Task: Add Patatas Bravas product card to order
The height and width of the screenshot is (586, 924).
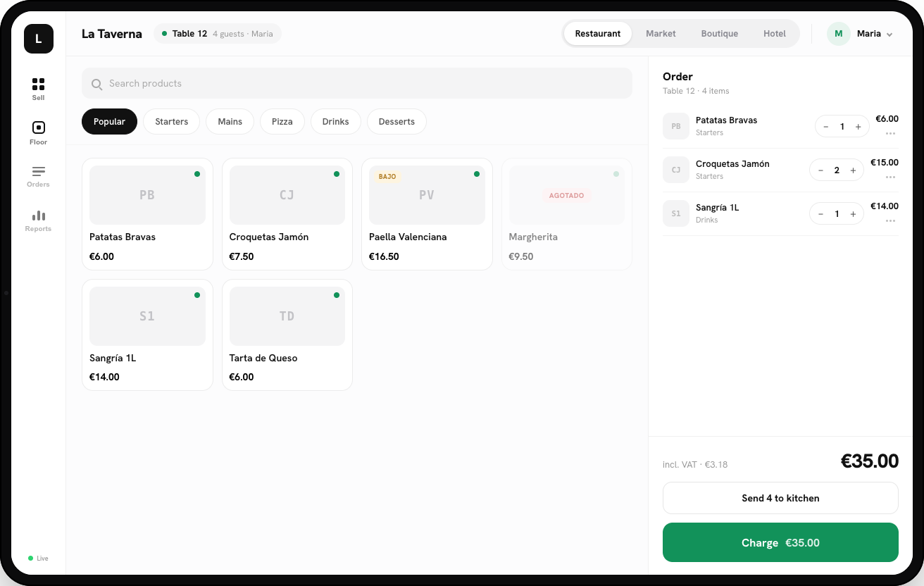Action: coord(147,214)
